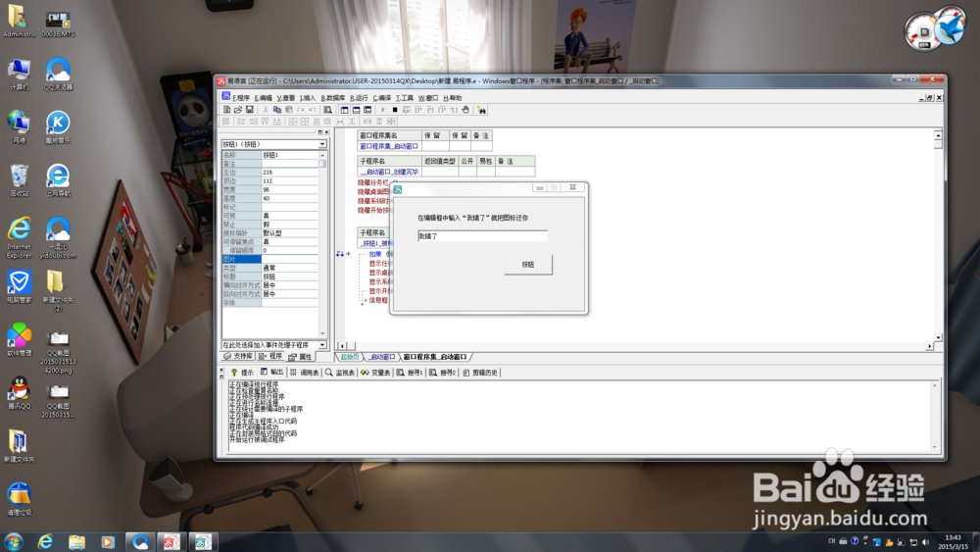Open the 变量表 tab
Viewport: 980px width, 552px height.
pos(375,372)
